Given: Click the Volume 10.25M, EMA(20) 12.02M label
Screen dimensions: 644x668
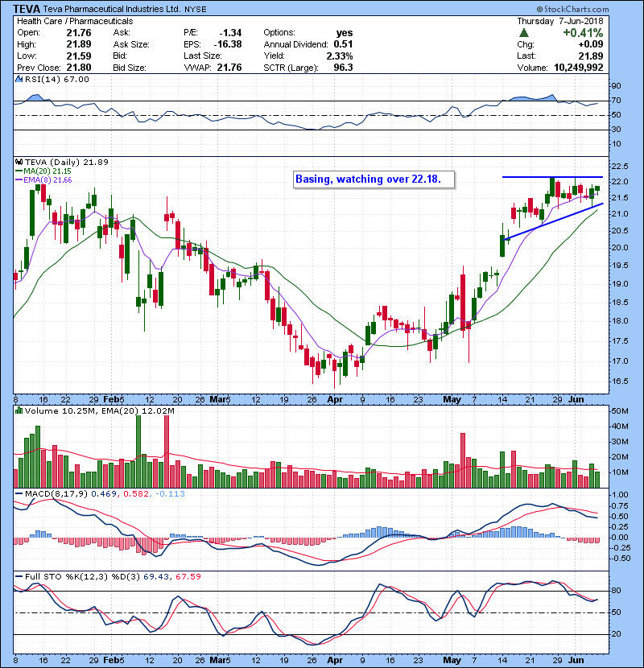Looking at the screenshot, I should (99, 411).
